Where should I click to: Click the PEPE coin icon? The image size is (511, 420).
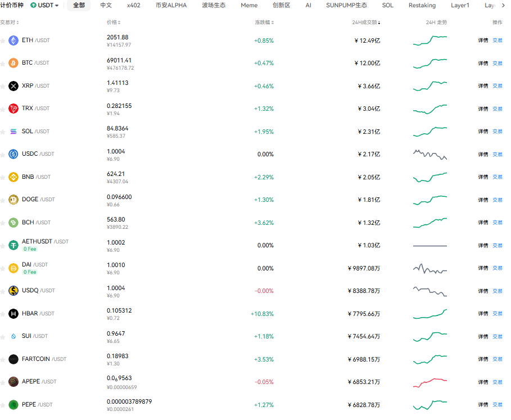point(13,405)
